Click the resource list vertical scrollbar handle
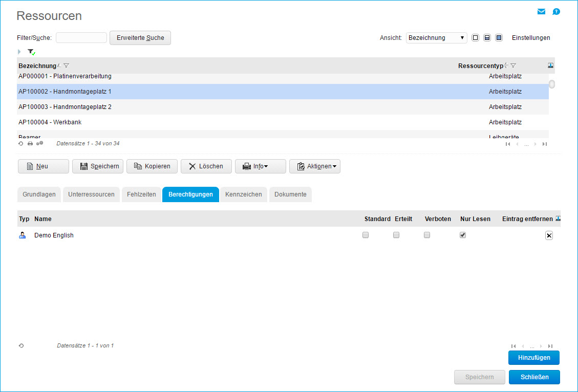 (552, 84)
